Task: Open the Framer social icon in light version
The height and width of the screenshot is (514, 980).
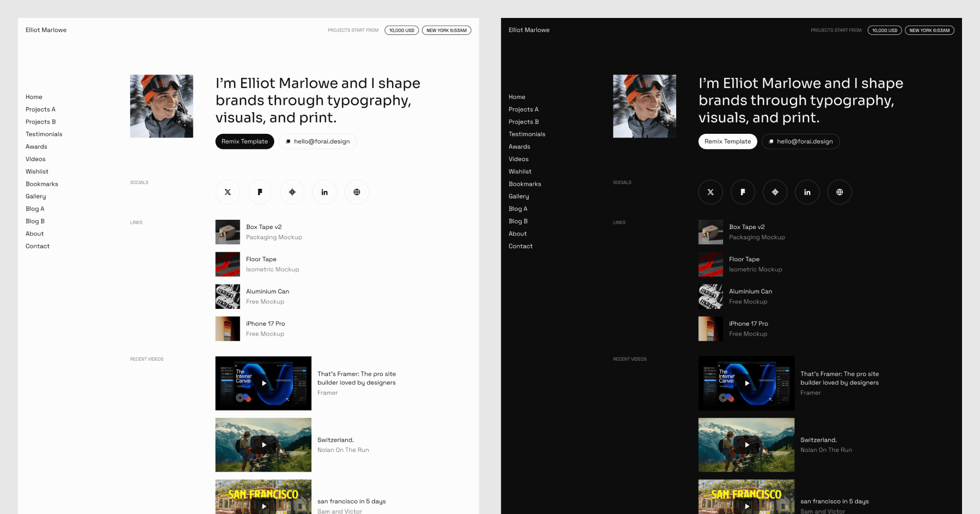Action: pyautogui.click(x=260, y=192)
